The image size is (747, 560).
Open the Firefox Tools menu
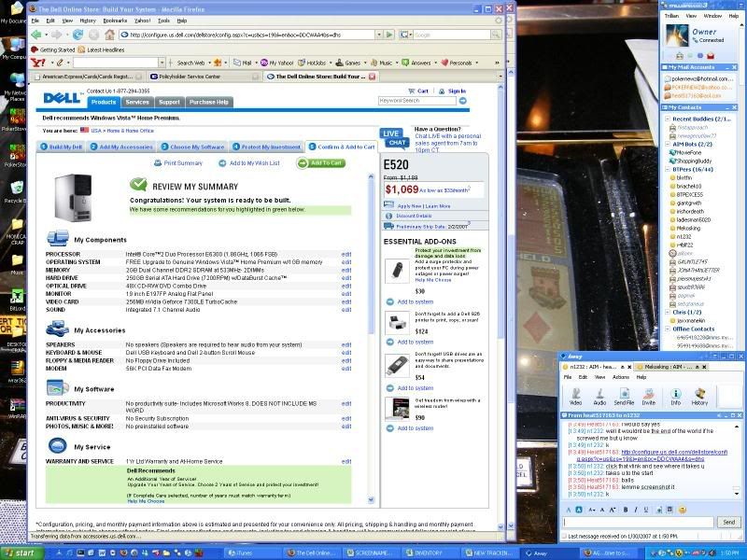click(x=164, y=21)
